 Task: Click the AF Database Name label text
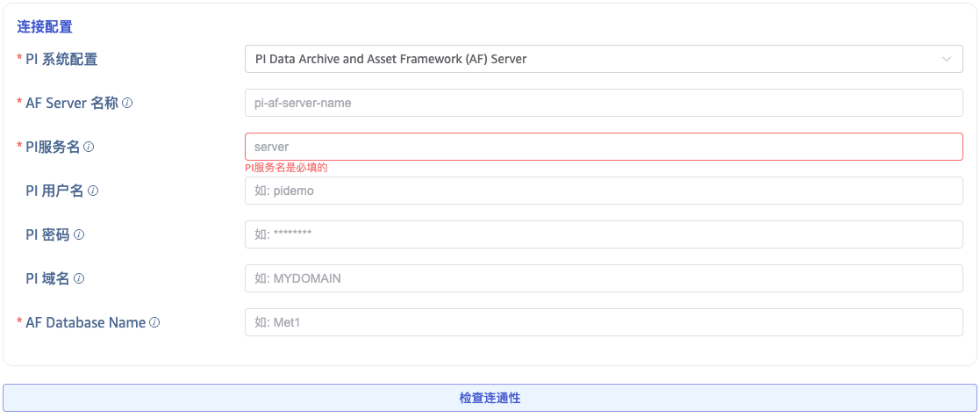(x=85, y=322)
